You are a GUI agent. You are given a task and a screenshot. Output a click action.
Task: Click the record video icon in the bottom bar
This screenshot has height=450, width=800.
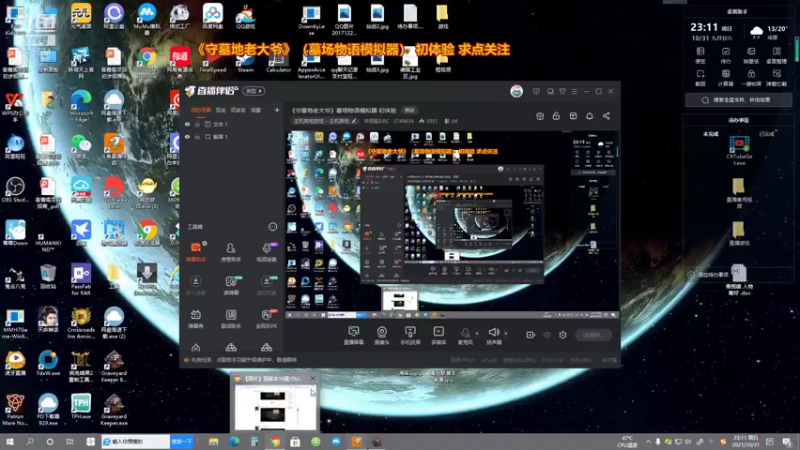531,335
